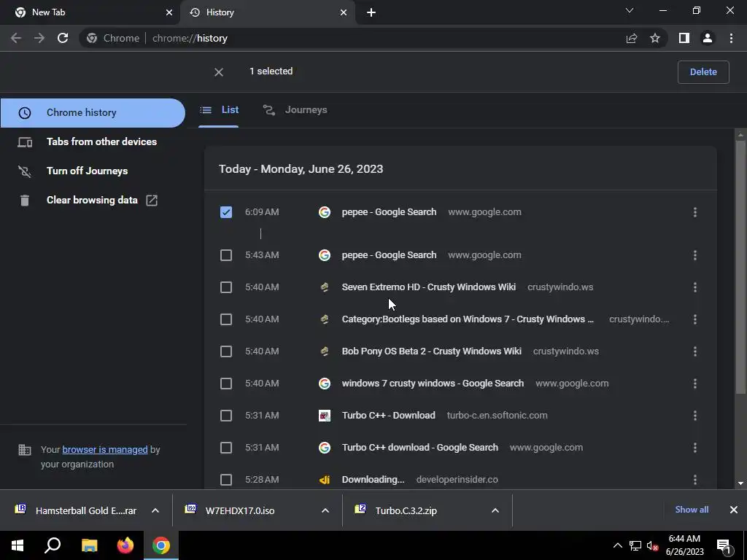Open Turbo C++ - Download history link
Viewport: 747px width, 560px height.
[388, 415]
